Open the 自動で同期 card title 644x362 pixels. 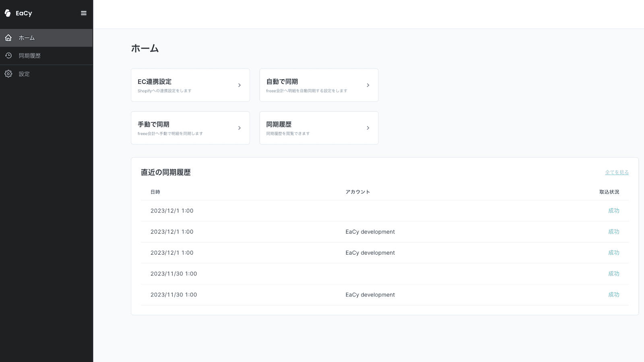coord(282,82)
